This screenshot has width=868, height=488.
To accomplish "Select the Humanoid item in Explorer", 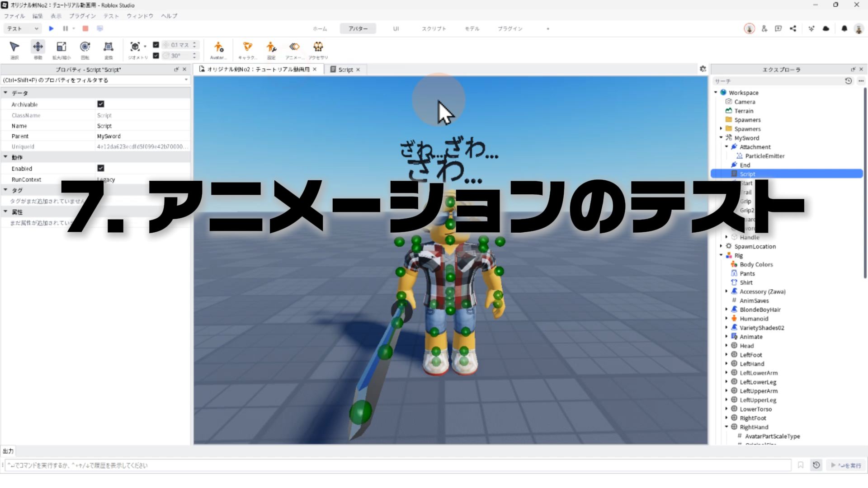I will click(x=754, y=319).
